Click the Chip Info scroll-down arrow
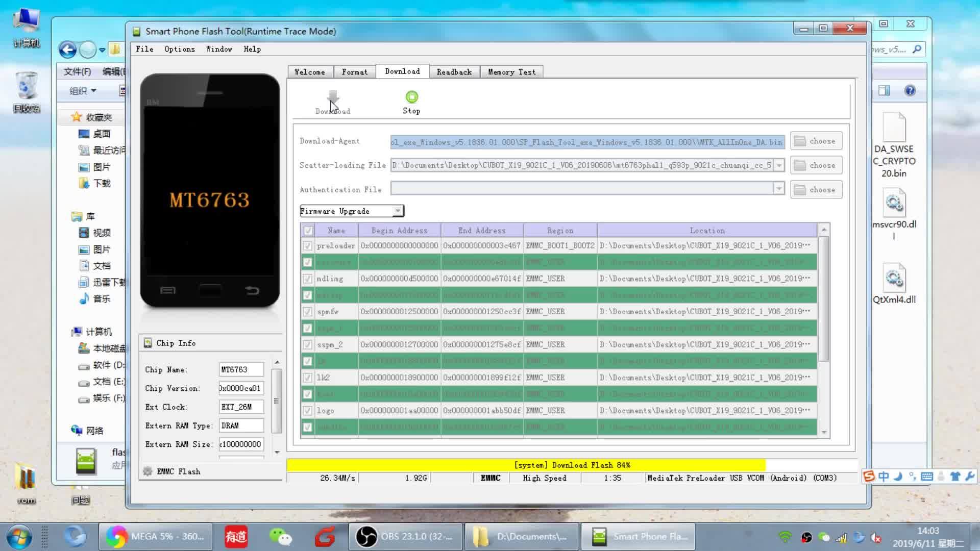Image resolution: width=980 pixels, height=551 pixels. (277, 453)
